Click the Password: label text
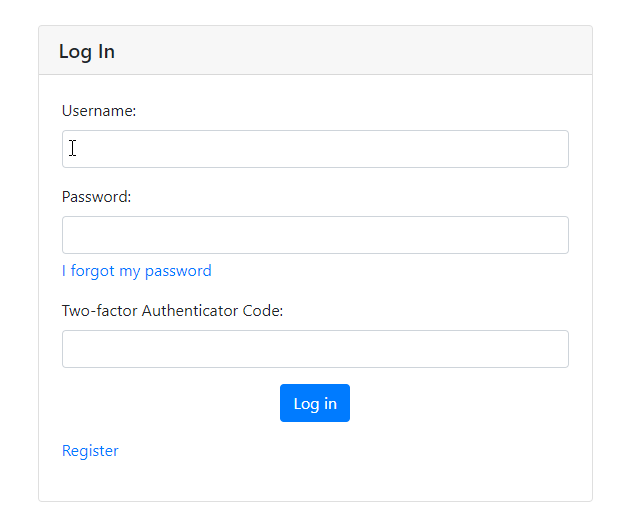This screenshot has width=634, height=521. tap(96, 197)
